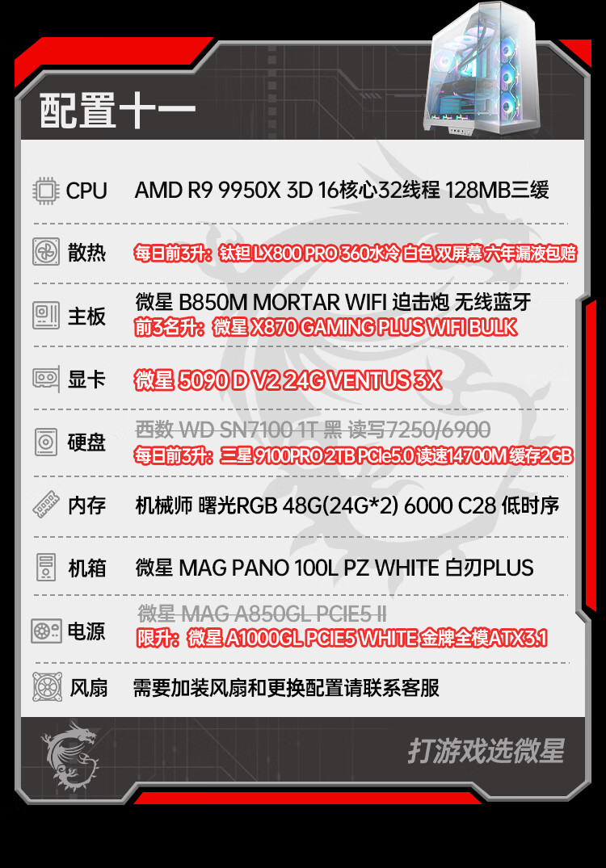Click the 打游戏选微星 slogan in footer
606x868 pixels.
pos(486,751)
